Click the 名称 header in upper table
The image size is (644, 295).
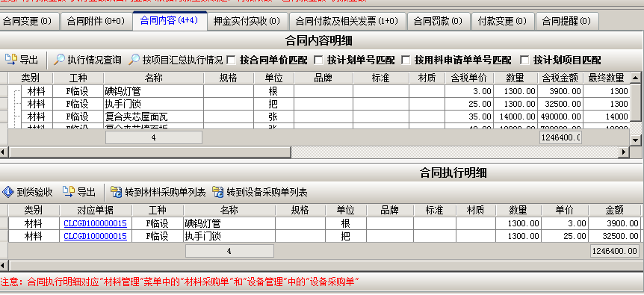(154, 78)
